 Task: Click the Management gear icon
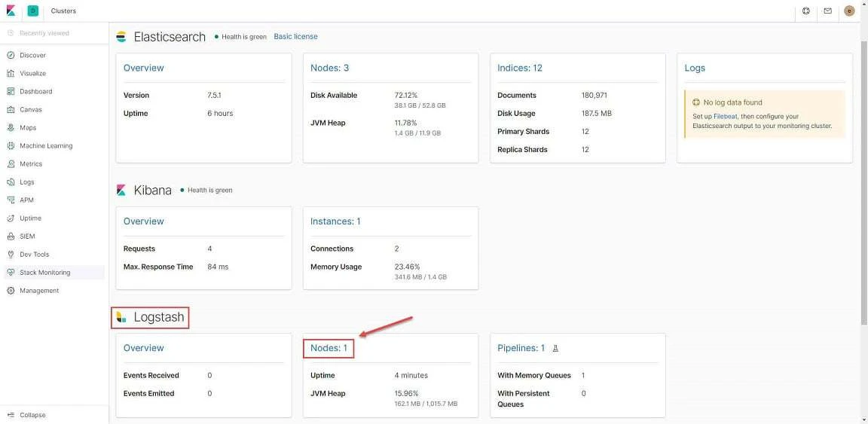(x=11, y=291)
